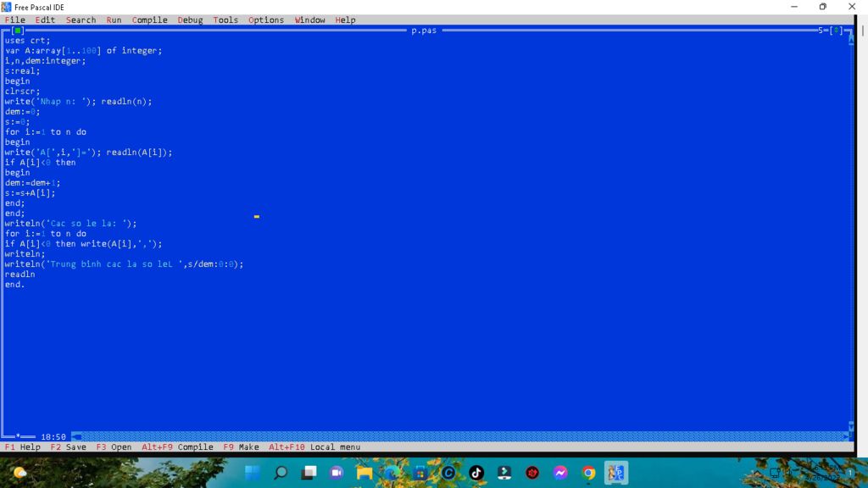Click the 'var A:array[1..100] of integer;' line
This screenshot has height=488, width=868.
84,50
